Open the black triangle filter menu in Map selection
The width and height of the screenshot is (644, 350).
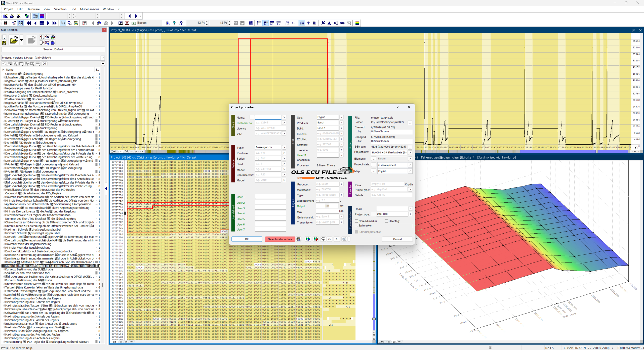point(103,64)
